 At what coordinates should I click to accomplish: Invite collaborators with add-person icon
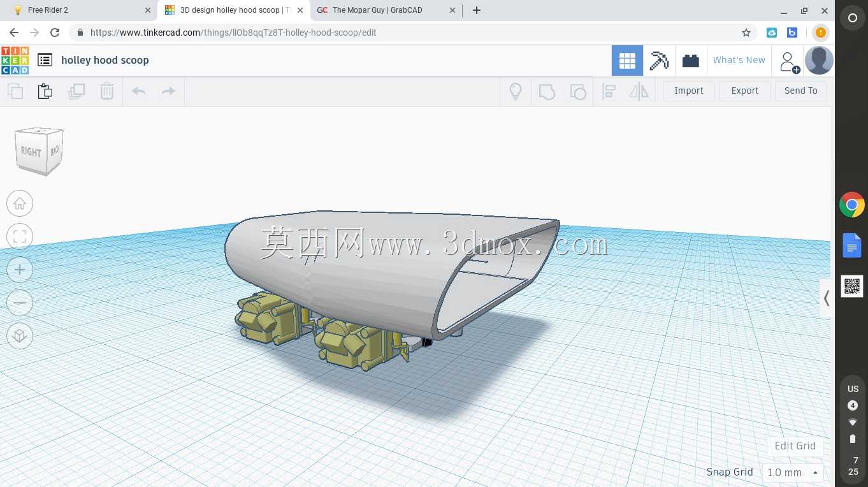pyautogui.click(x=789, y=62)
